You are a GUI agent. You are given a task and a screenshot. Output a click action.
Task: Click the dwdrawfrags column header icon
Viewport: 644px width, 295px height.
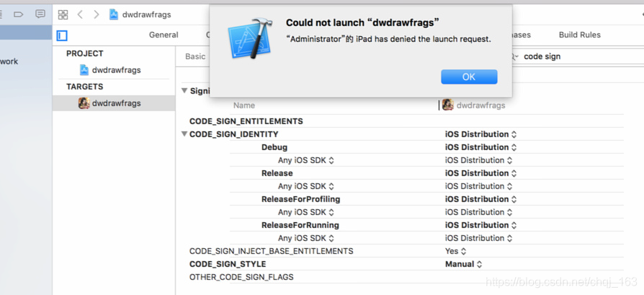(447, 105)
